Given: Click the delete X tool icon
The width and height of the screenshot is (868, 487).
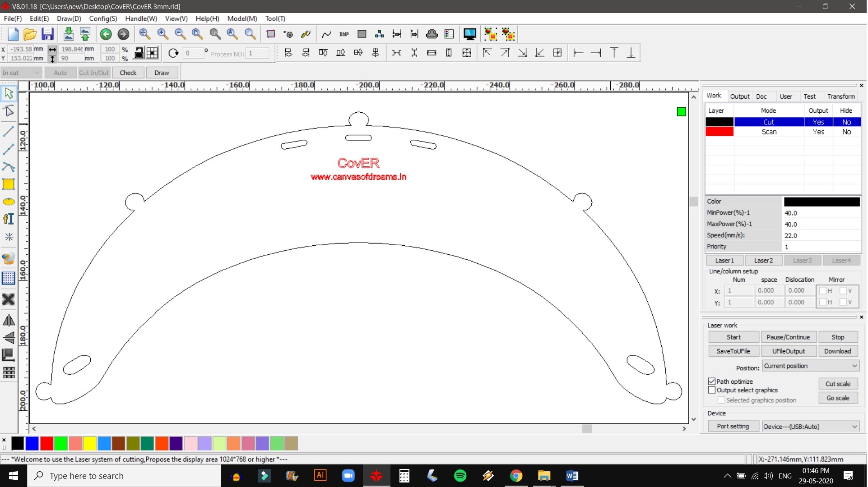Looking at the screenshot, I should pyautogui.click(x=9, y=299).
